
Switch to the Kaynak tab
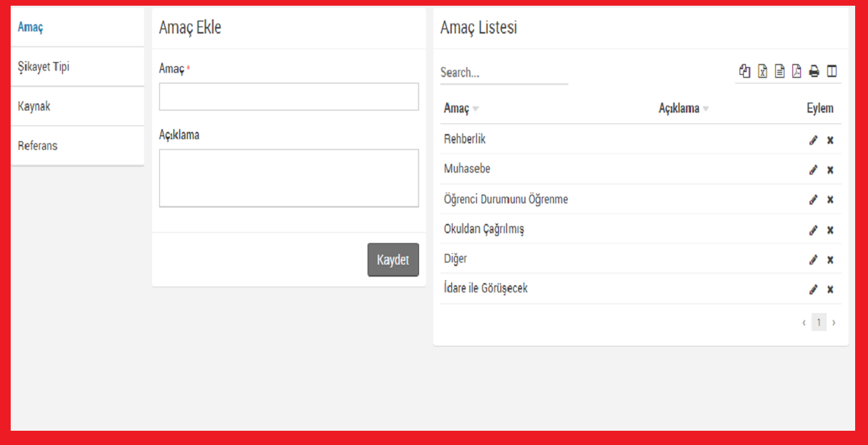coord(34,107)
